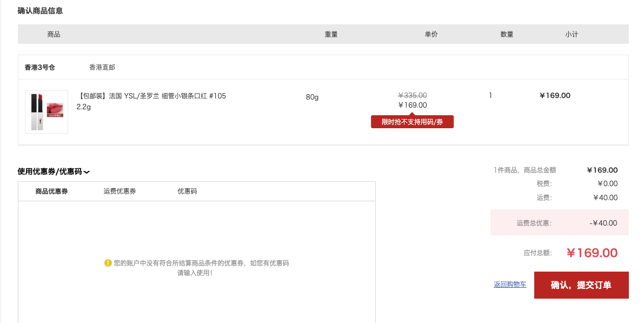Click the ¥169.00 unit price
644x323 pixels.
(x=413, y=105)
